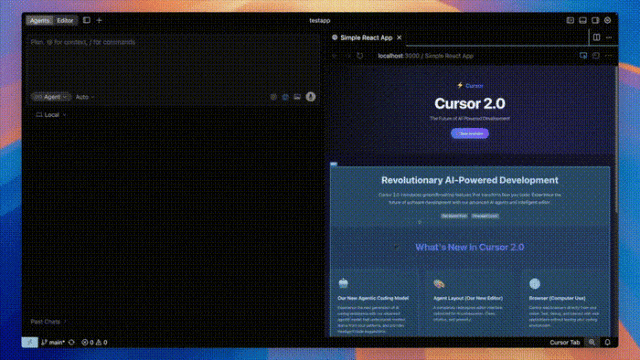The image size is (640, 360).
Task: Click the palette icon on Agent Layout card
Action: tap(439, 283)
